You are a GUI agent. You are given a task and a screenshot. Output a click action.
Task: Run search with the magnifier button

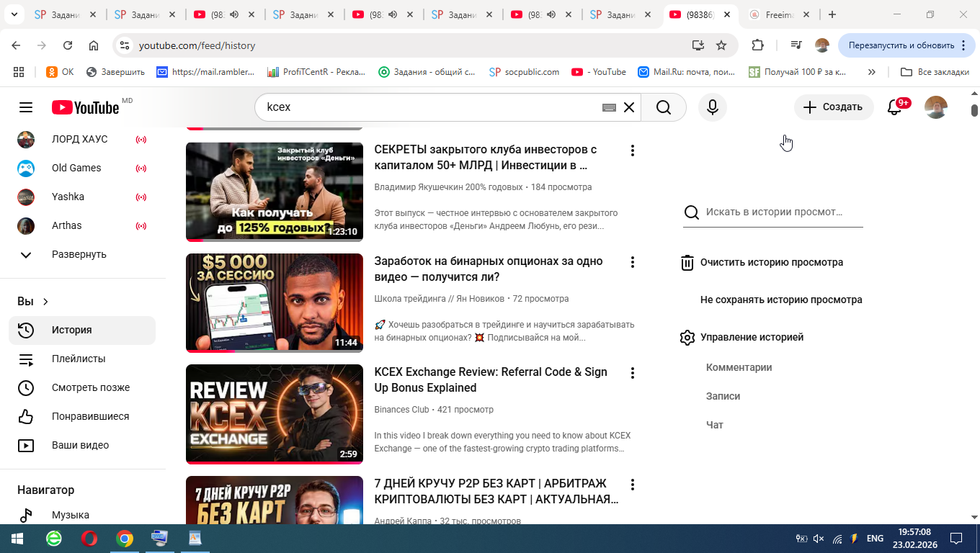click(x=664, y=107)
